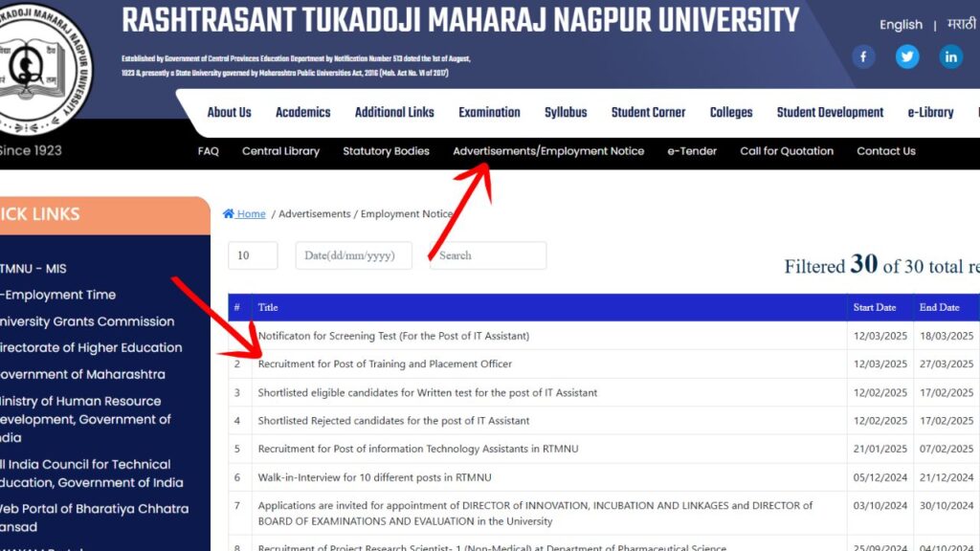Open the university Twitter icon

click(x=907, y=56)
